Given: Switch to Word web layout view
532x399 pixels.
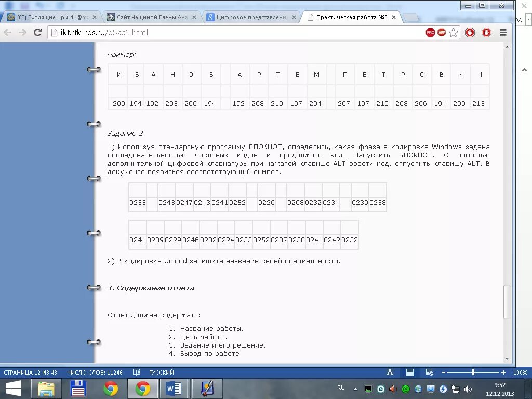Looking at the screenshot, I should coord(430,373).
